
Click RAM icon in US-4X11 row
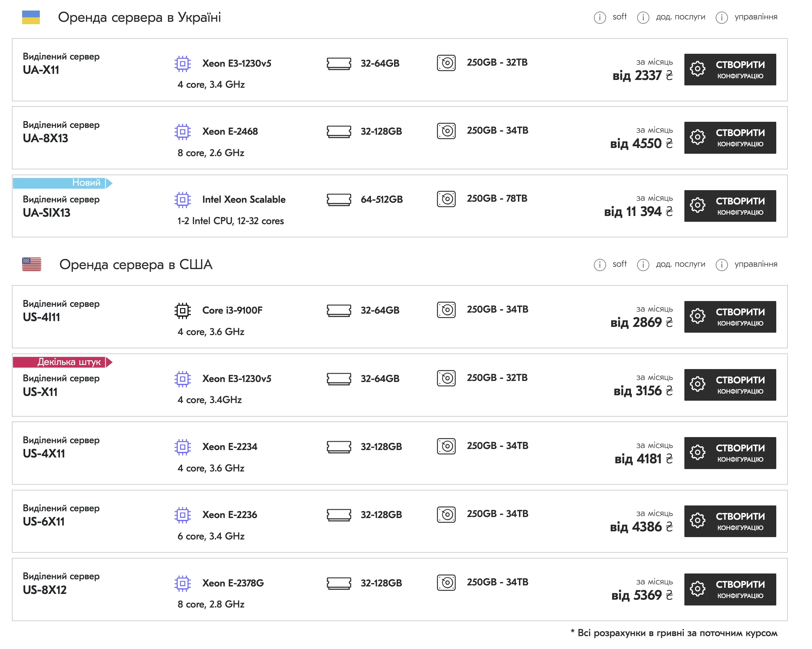339,447
